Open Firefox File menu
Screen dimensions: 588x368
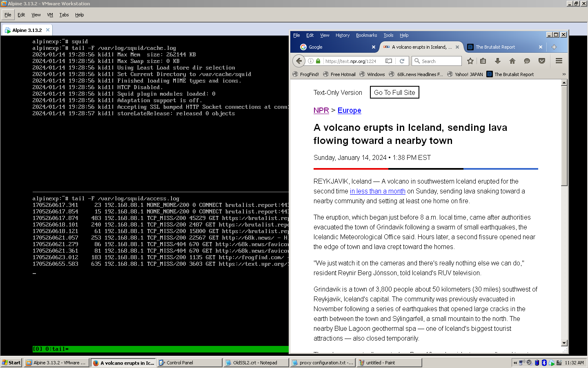(x=296, y=35)
